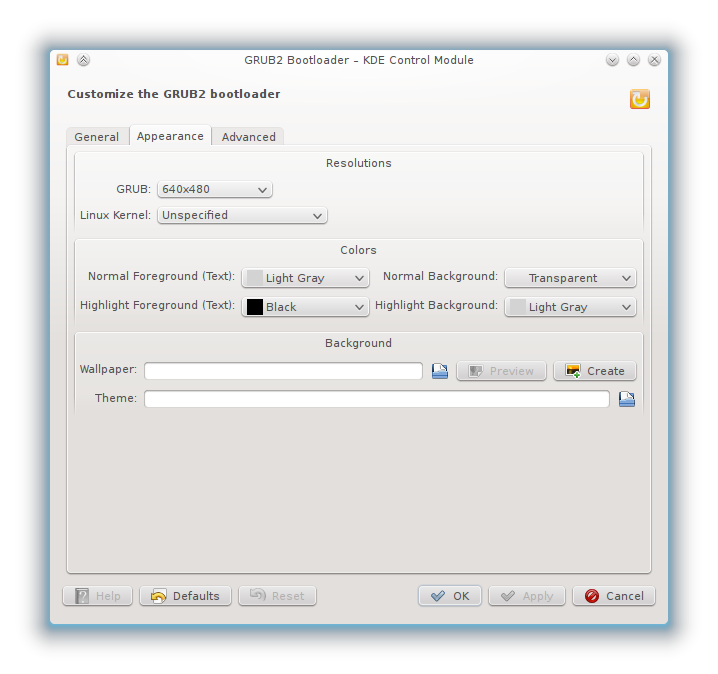Close the GRUB2 Bootloader window
Viewport: 718px width, 674px height.
pos(654,60)
